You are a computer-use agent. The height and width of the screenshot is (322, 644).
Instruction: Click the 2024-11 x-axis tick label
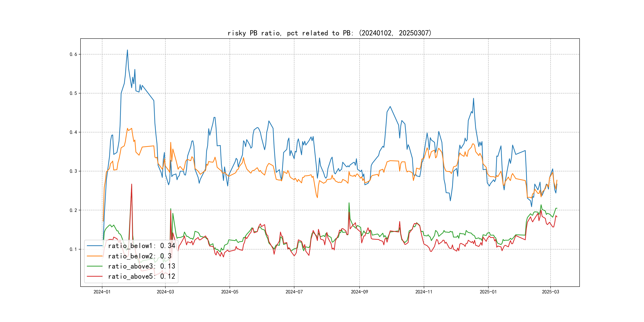pyautogui.click(x=424, y=292)
